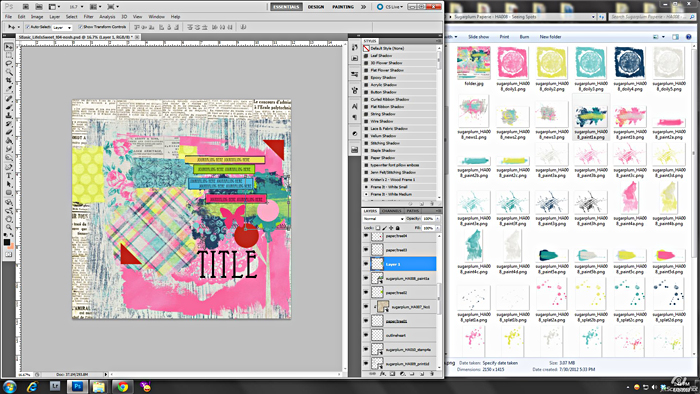The width and height of the screenshot is (700, 394).
Task: Open the Arrange Documents dropdown
Action: tap(95, 7)
